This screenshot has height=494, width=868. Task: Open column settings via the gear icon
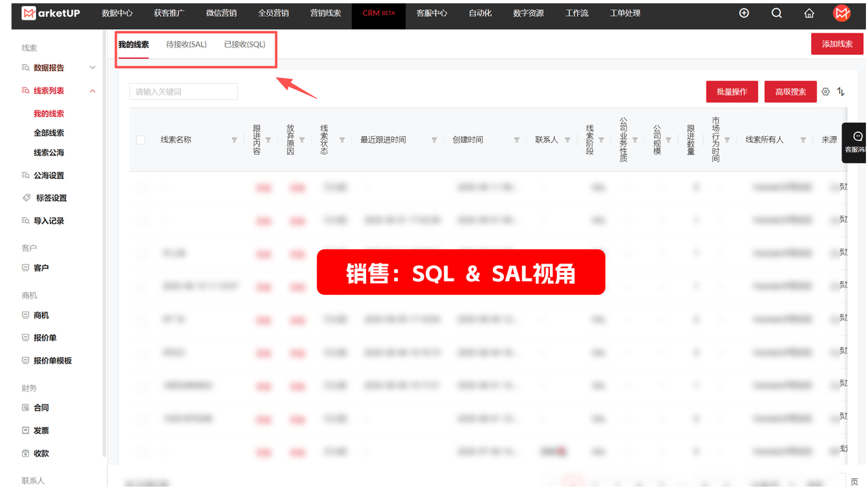(826, 91)
